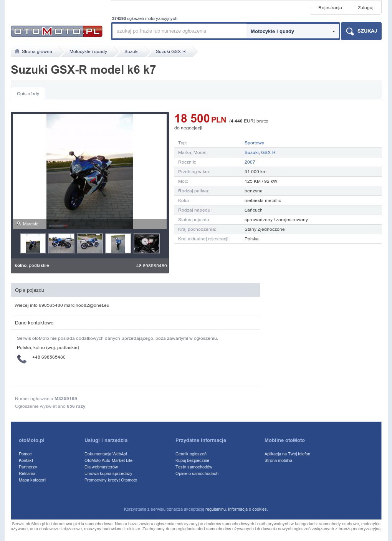Select the third motorcycle thumbnail
Viewport: 392px width, 541px height.
click(x=90, y=243)
